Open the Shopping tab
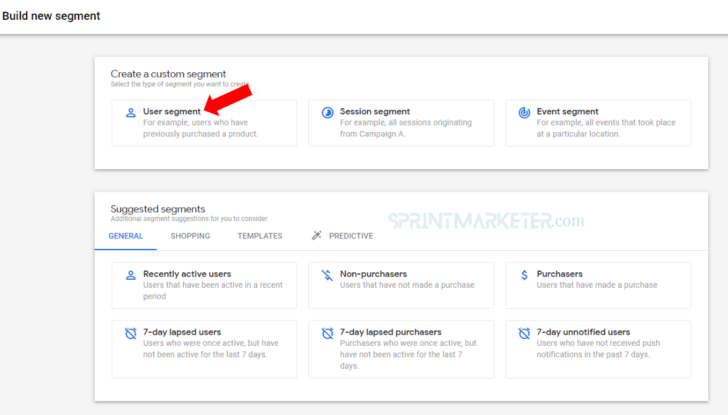 tap(190, 236)
